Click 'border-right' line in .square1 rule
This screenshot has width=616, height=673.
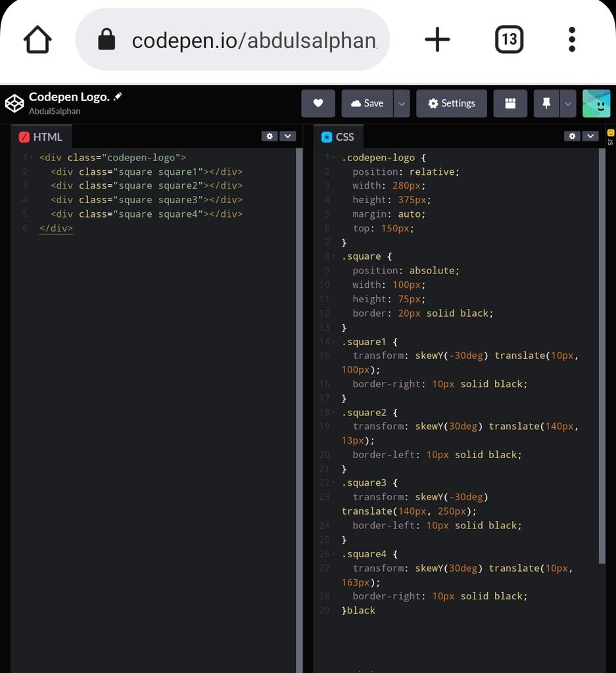pyautogui.click(x=440, y=384)
